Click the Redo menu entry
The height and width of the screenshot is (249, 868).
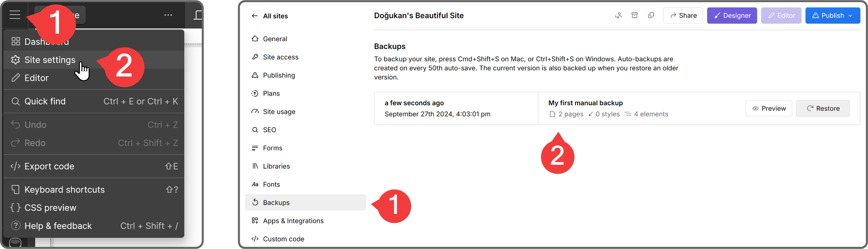tap(94, 143)
